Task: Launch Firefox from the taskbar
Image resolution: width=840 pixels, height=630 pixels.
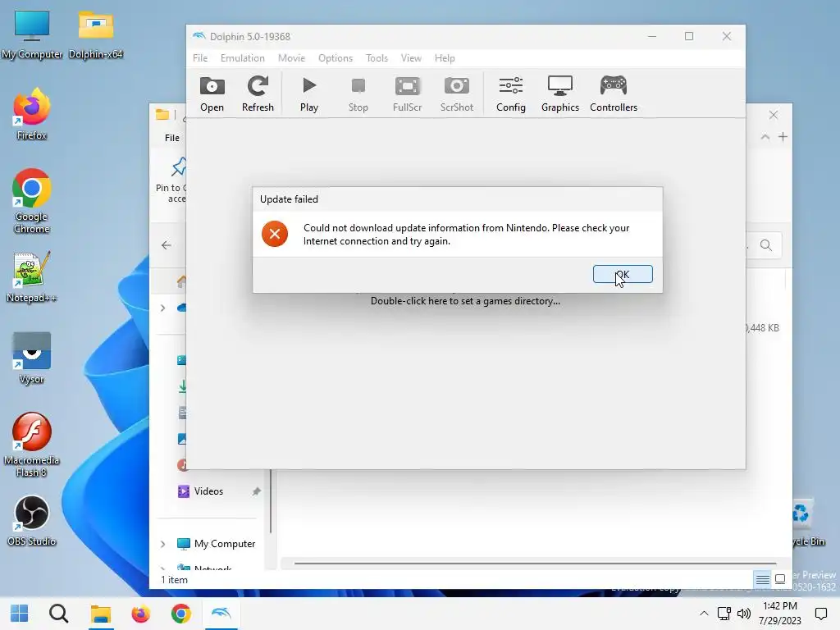Action: [x=140, y=614]
